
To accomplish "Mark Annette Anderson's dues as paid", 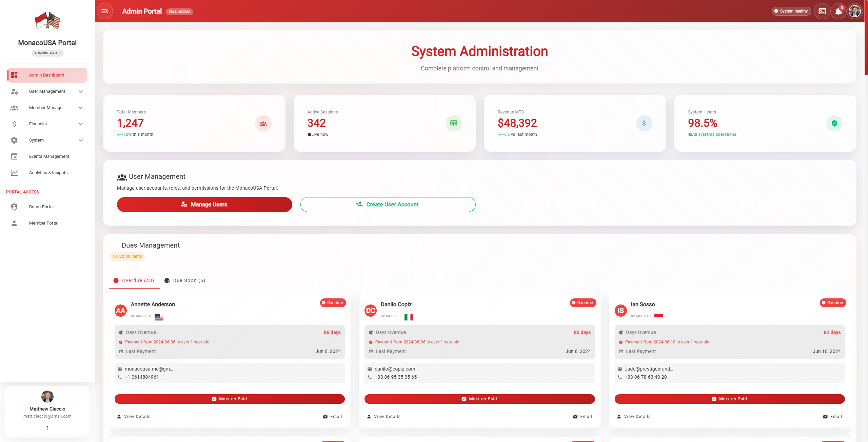I will [x=230, y=399].
